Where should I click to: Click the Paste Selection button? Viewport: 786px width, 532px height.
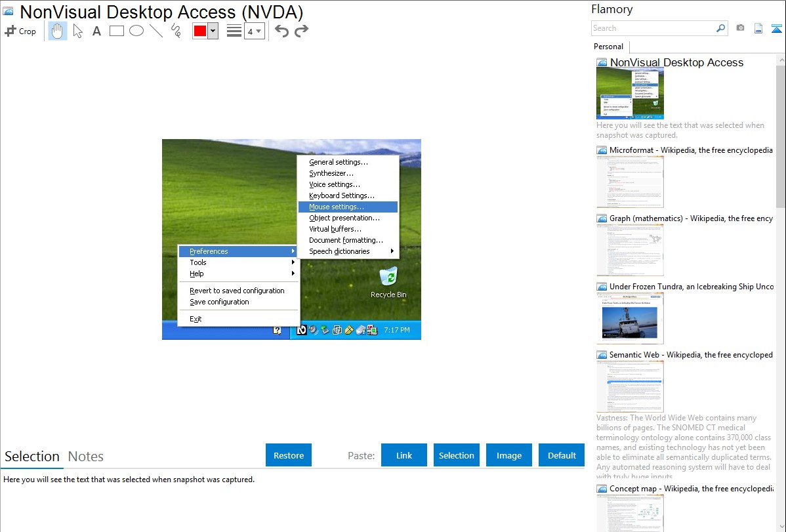coord(456,455)
